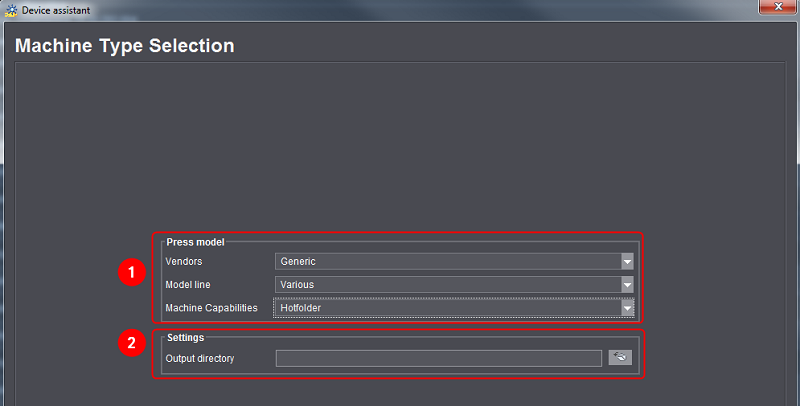Viewport: 800px width, 406px height.
Task: Click the Machine Capabilities label
Action: [211, 308]
